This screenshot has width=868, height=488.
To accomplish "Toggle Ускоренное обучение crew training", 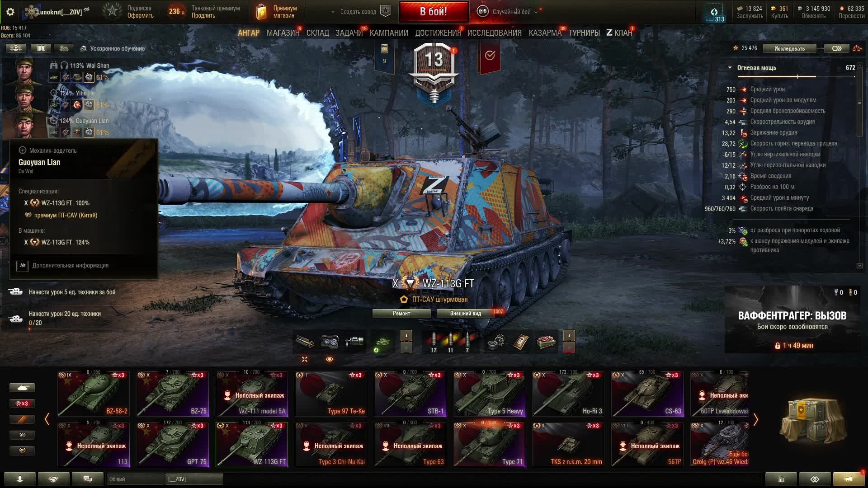I will pos(113,48).
